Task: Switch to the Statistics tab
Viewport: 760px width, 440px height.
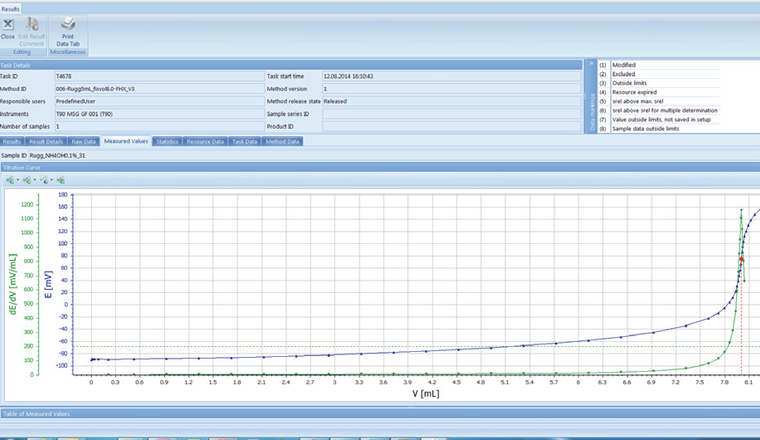Action: point(167,142)
